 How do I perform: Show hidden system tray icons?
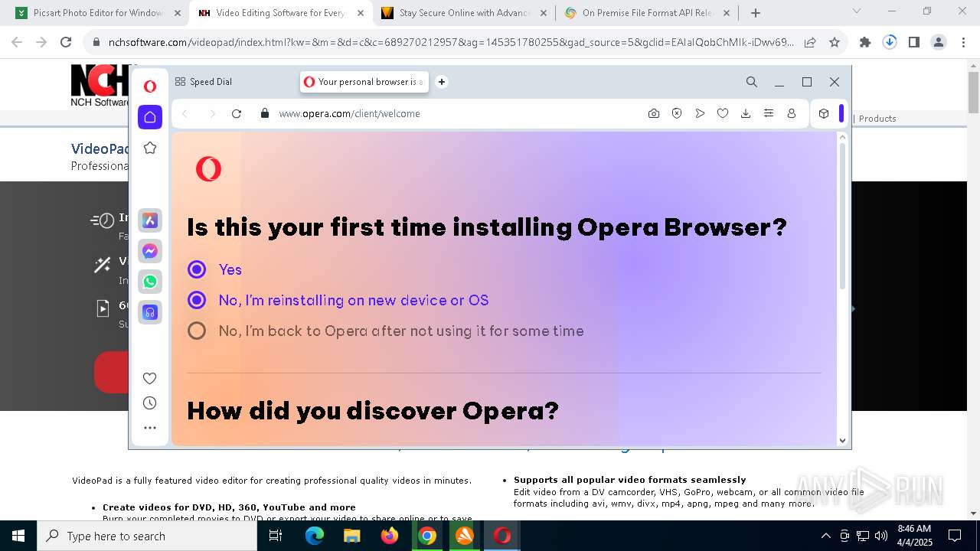pos(825,536)
